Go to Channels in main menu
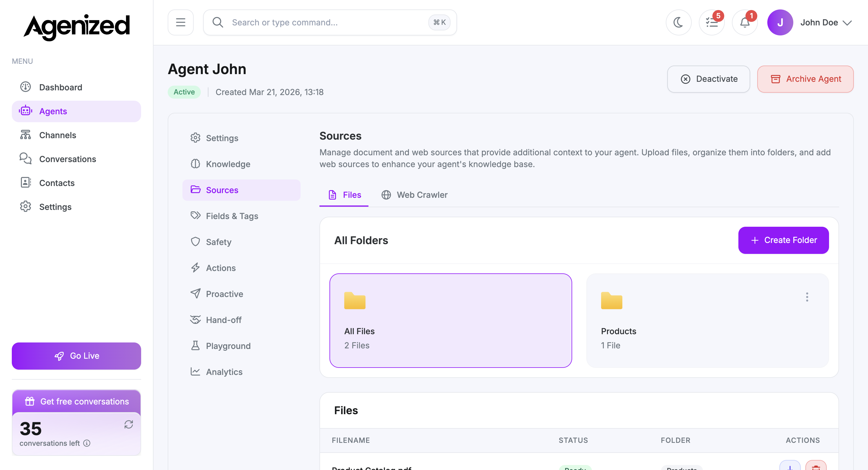The image size is (868, 470). click(x=58, y=135)
